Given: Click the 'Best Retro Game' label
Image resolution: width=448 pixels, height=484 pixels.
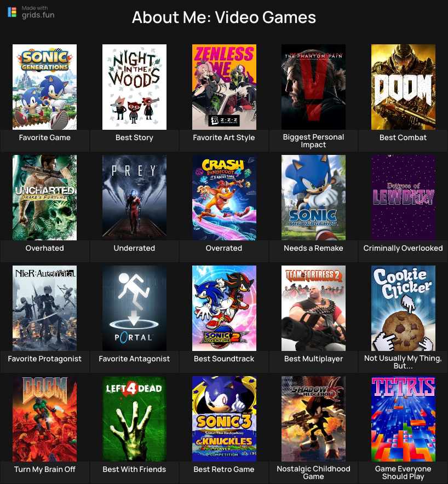Looking at the screenshot, I should (224, 470).
